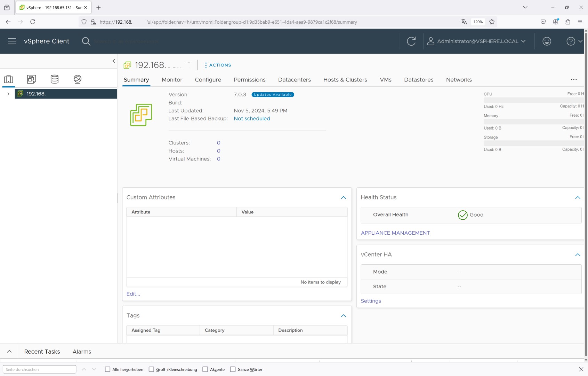Open Firefox account icon
588x376 pixels.
(556, 22)
